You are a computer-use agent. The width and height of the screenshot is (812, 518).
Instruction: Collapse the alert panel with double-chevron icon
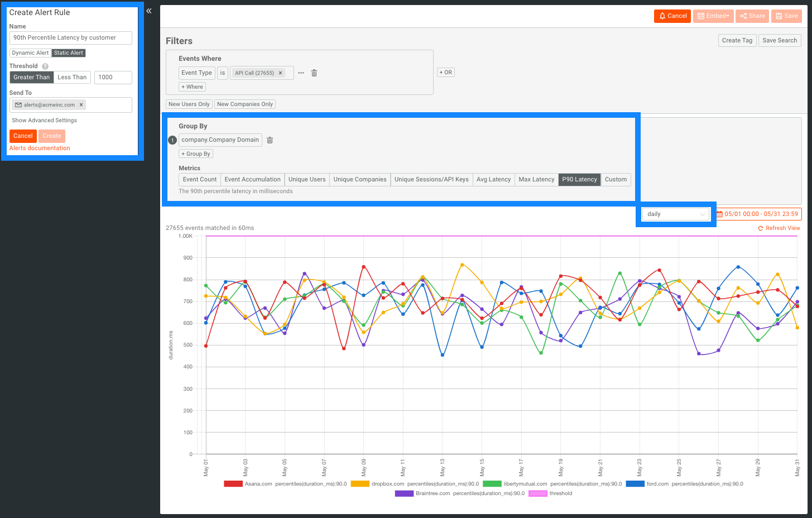coord(149,11)
